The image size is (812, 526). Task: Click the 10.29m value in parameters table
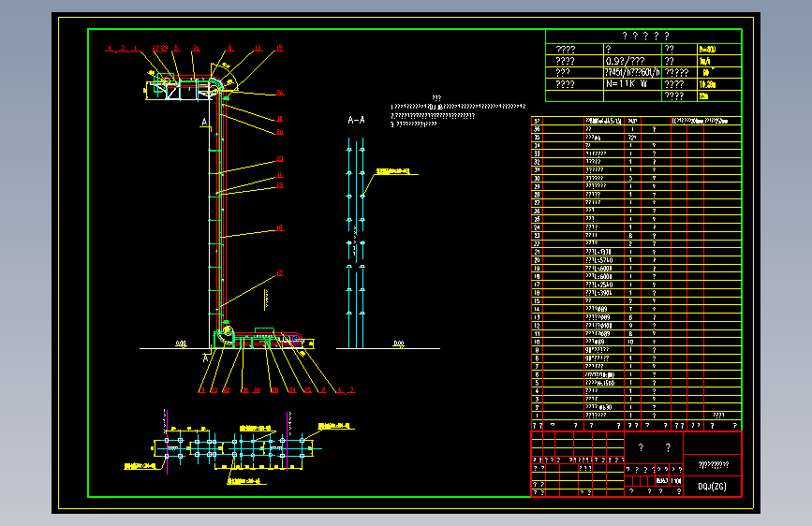(707, 84)
